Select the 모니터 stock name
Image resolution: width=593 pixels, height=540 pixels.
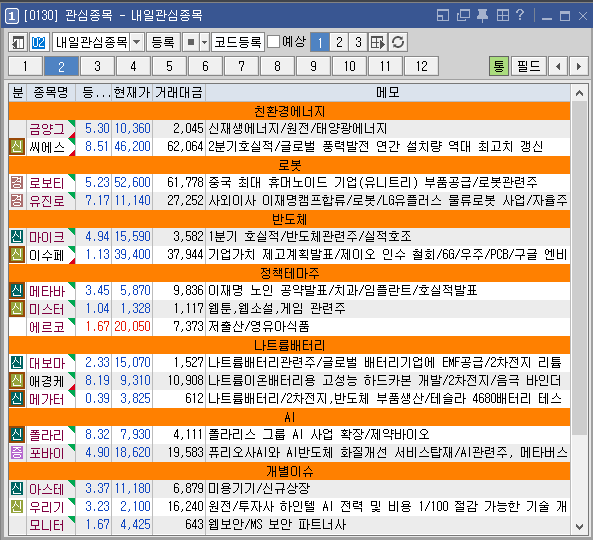(47, 525)
